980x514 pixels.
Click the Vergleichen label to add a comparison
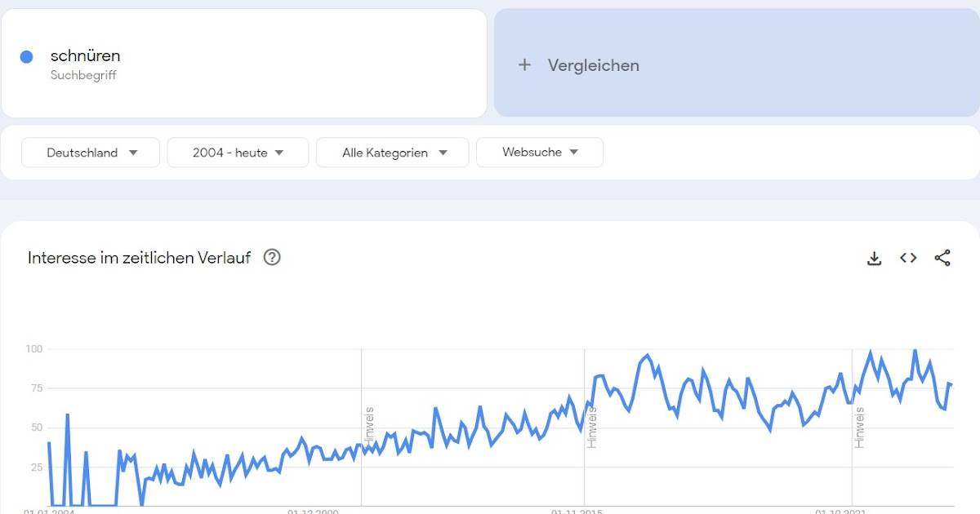tap(594, 65)
